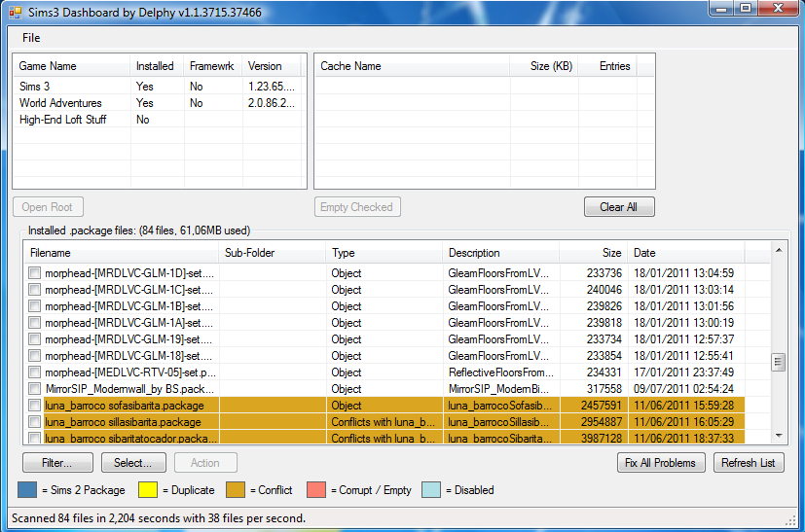This screenshot has height=532, width=805.
Task: Click the Open Root button
Action: [x=48, y=207]
